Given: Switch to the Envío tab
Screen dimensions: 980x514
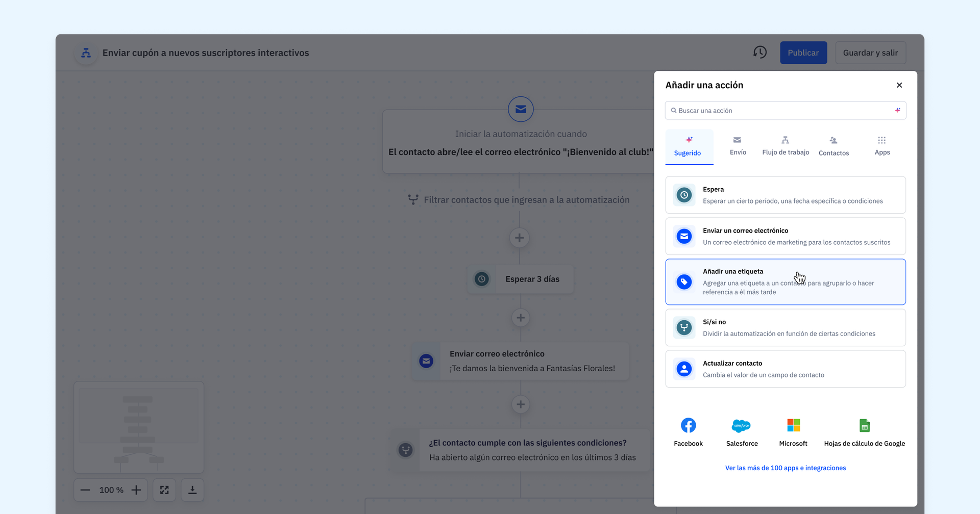Looking at the screenshot, I should point(738,146).
